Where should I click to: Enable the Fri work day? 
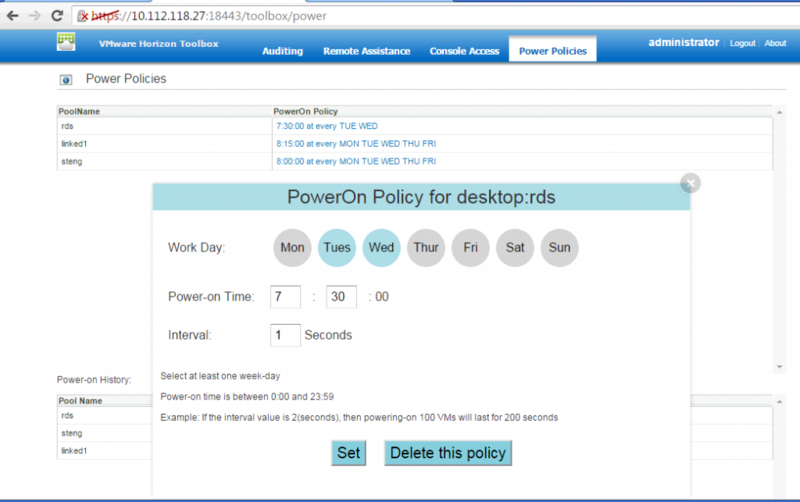pos(470,247)
